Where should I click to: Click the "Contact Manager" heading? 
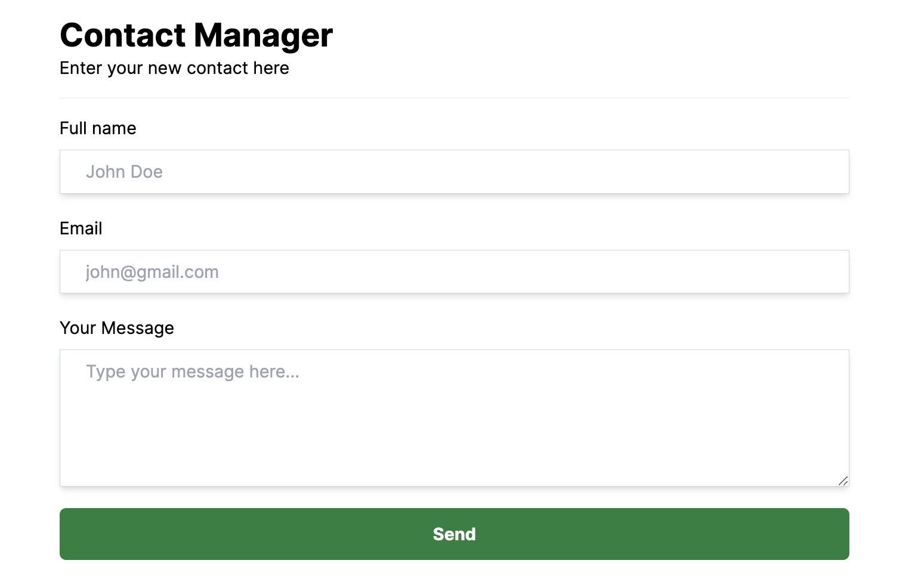(x=196, y=35)
